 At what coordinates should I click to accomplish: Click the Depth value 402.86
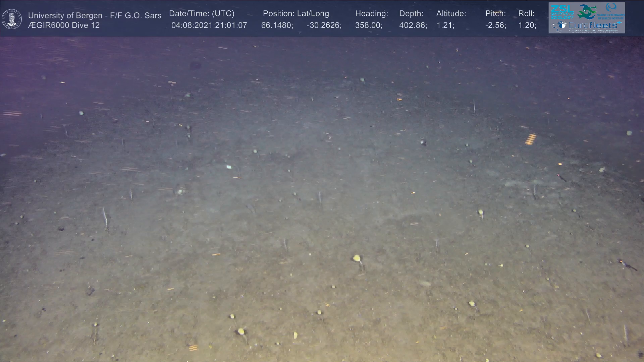click(413, 25)
